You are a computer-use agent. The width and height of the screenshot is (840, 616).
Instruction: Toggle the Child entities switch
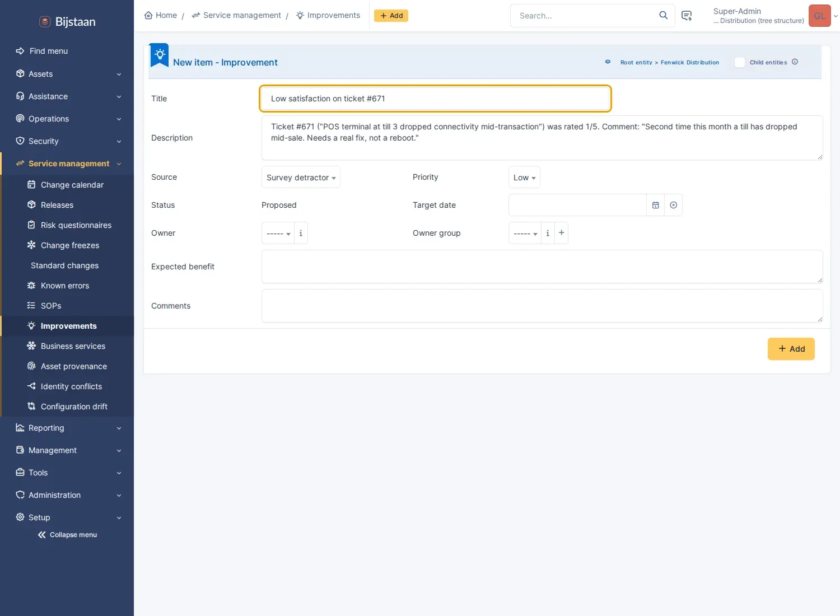coord(740,62)
